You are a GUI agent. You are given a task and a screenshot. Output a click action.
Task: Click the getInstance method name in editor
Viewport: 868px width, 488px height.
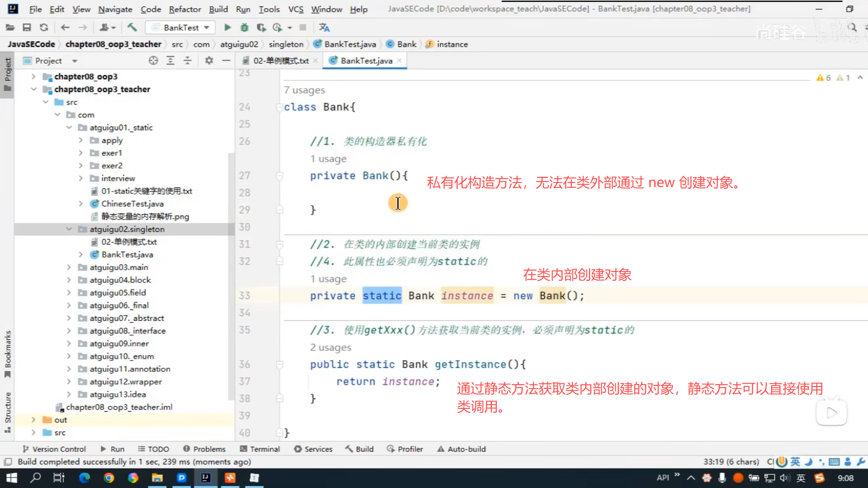pyautogui.click(x=470, y=365)
